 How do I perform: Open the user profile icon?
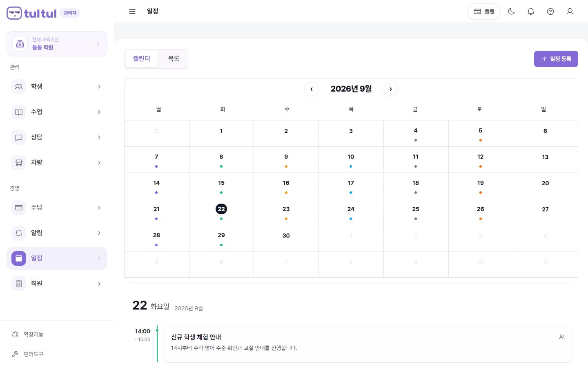570,11
